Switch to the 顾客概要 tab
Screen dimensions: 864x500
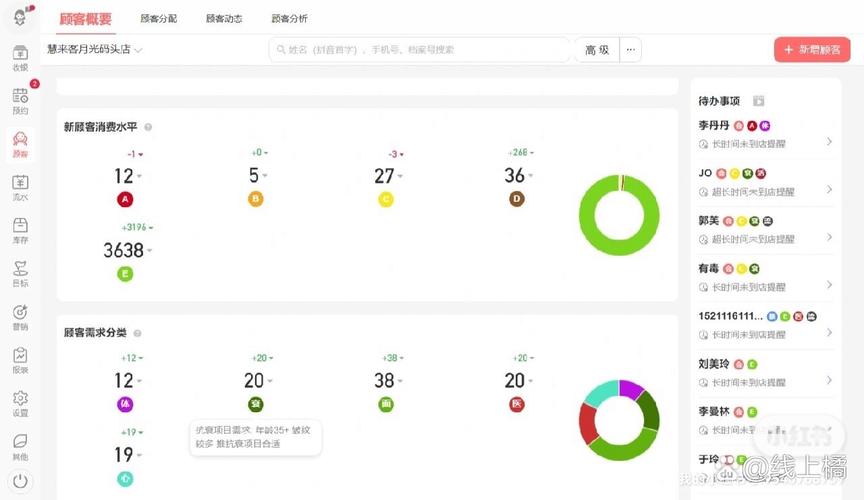(85, 19)
